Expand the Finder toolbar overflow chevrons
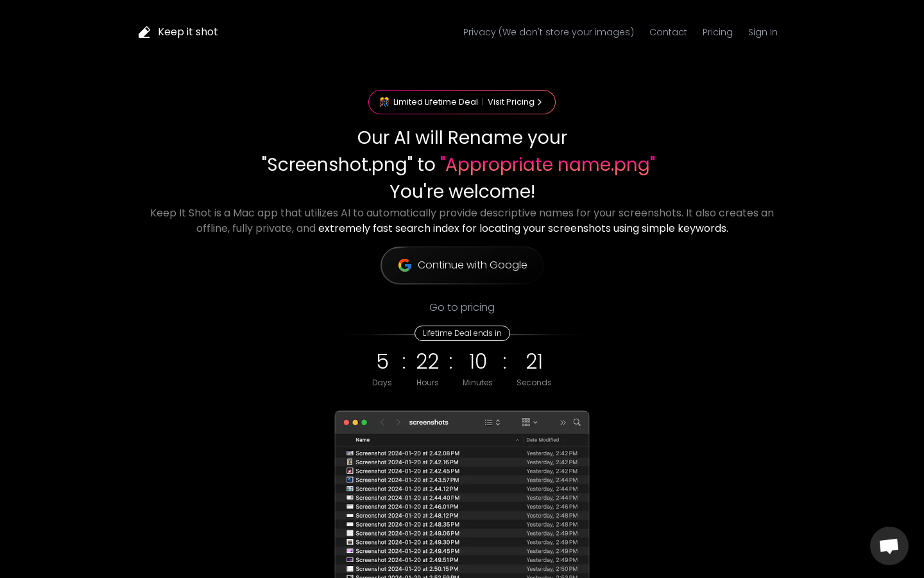 (x=563, y=423)
